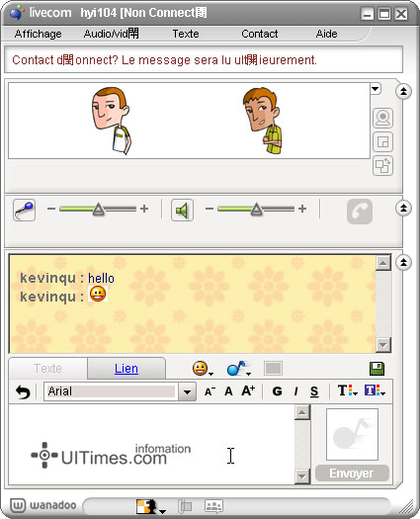
Task: Open the Arial font dropdown
Action: (187, 391)
